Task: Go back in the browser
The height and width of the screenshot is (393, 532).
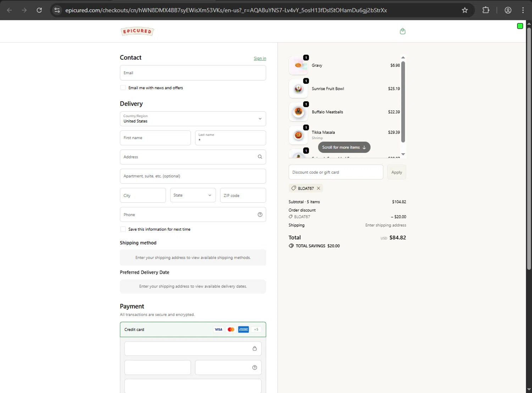Action: click(x=10, y=10)
